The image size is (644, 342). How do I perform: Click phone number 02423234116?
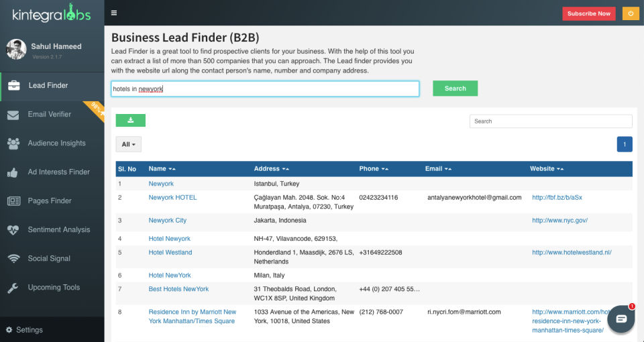point(378,197)
